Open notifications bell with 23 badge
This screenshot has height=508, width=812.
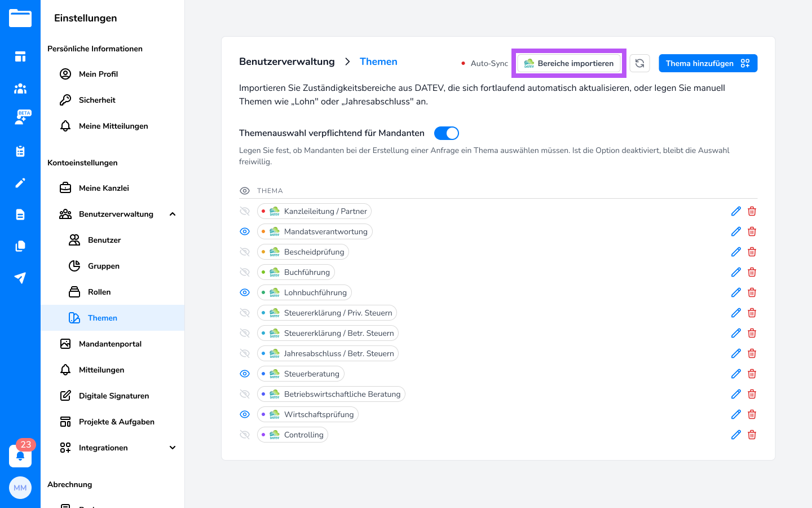pyautogui.click(x=20, y=456)
